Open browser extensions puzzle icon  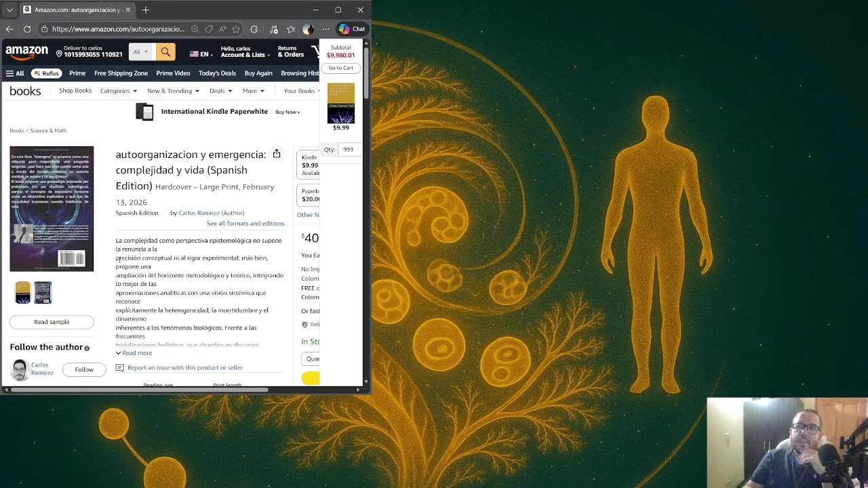tap(254, 29)
